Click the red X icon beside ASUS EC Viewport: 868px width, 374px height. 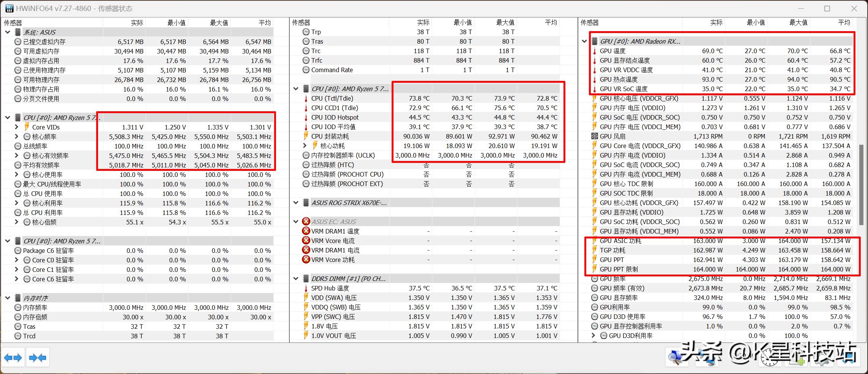click(x=306, y=222)
